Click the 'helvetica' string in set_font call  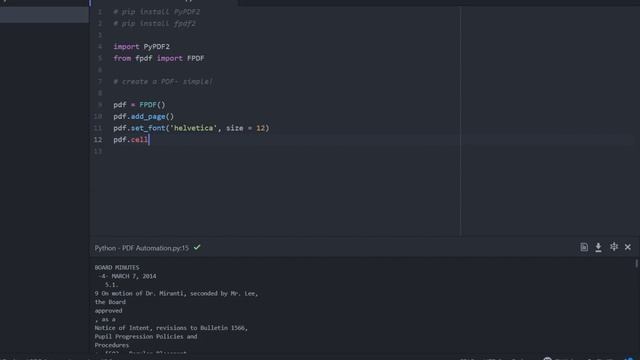tap(193, 128)
